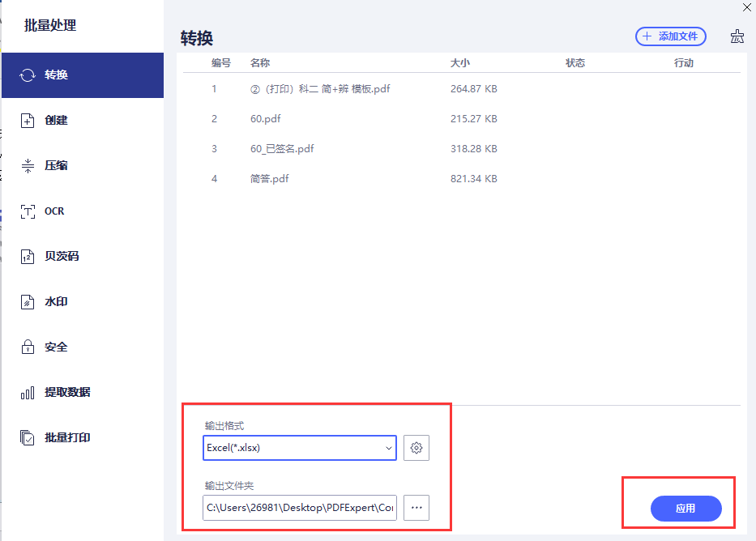The image size is (756, 541).
Task: Browse output folder using the ... button
Action: tap(416, 508)
